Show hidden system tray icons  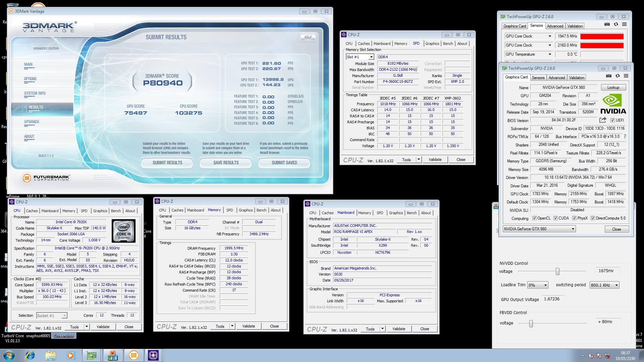click(583, 356)
